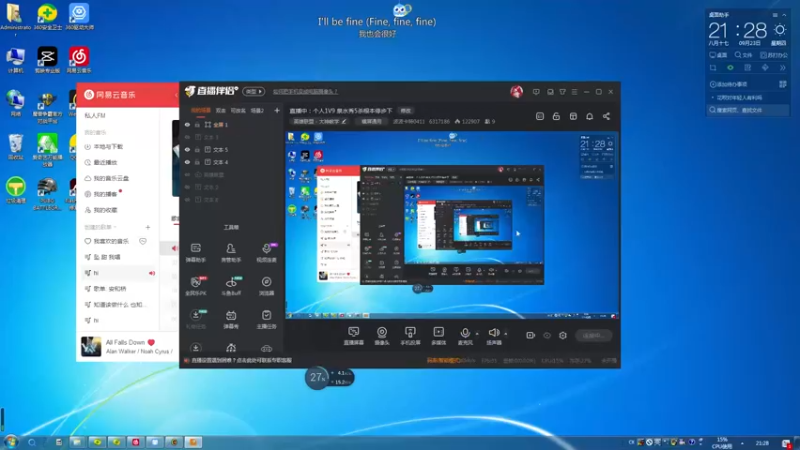
Task: Open 私人FM in NetEase Music
Action: click(x=94, y=116)
